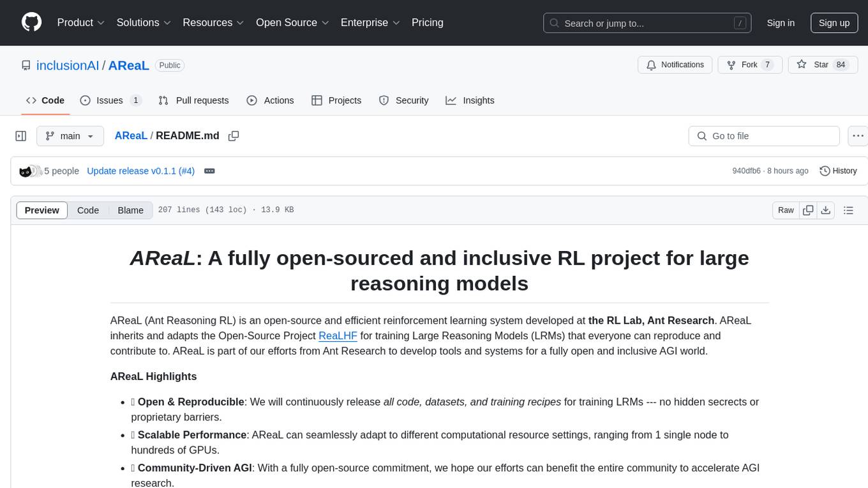Expand the Enterprise menu
The height and width of the screenshot is (488, 868).
[x=370, y=22]
